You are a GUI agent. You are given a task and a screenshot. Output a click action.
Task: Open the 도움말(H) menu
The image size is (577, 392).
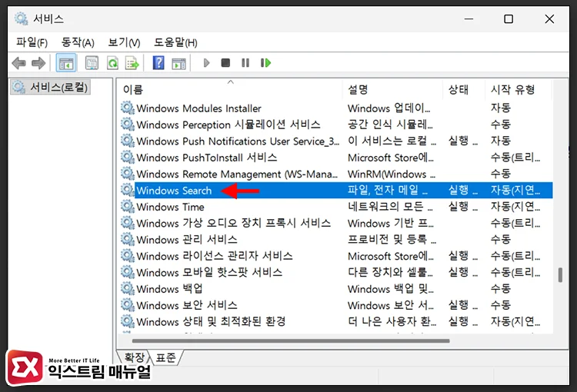coord(175,42)
